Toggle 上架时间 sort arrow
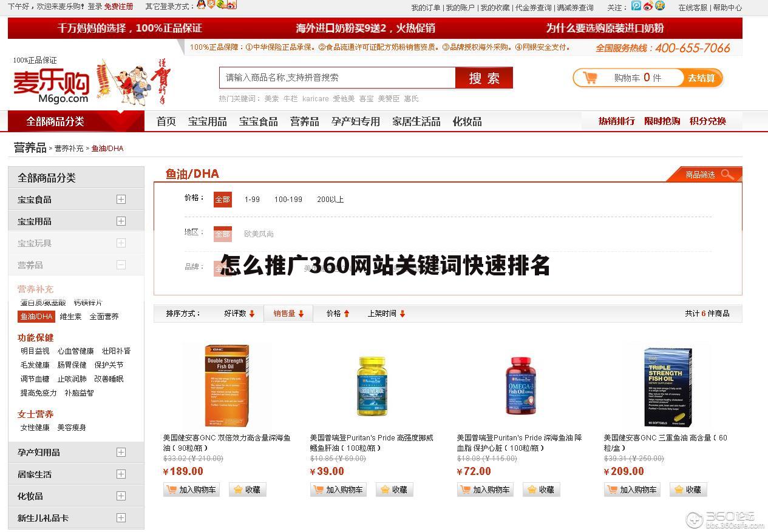 click(403, 314)
